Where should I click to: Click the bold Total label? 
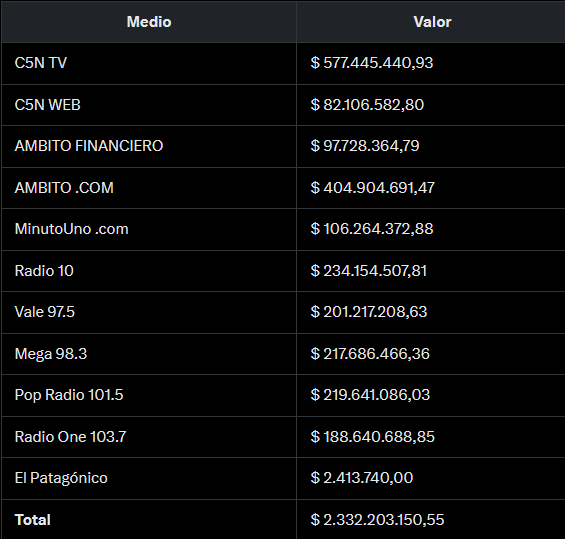pos(32,520)
